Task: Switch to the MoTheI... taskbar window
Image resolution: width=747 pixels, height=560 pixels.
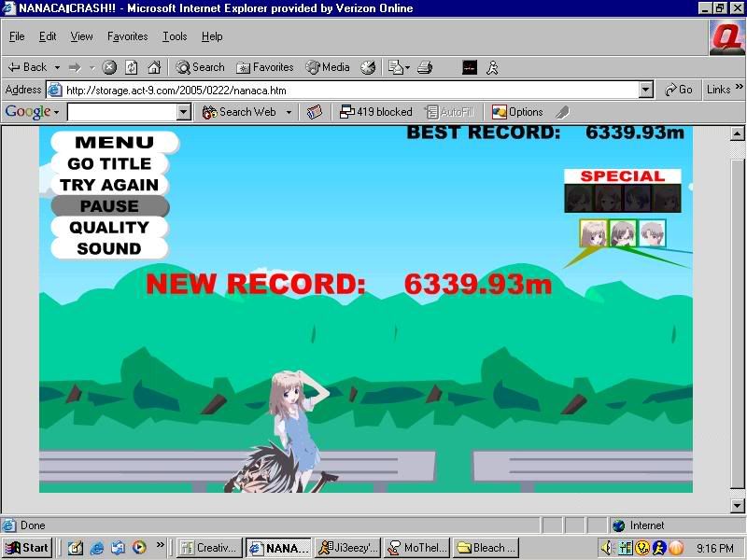Action: tap(416, 548)
